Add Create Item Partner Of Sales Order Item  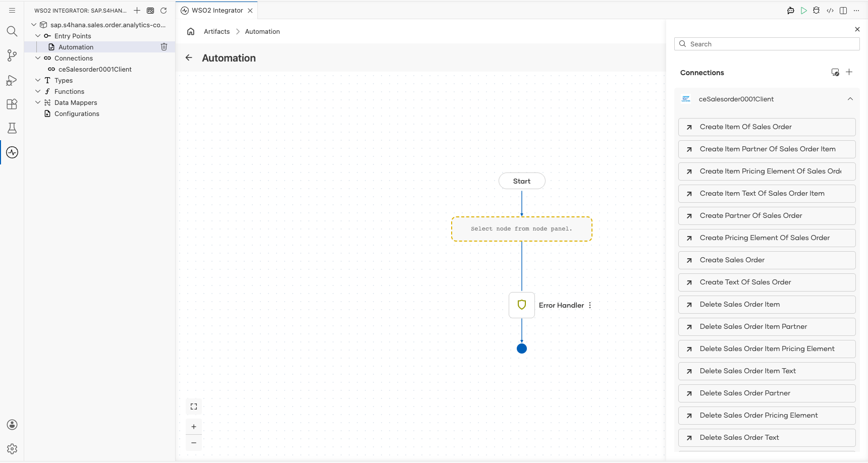click(767, 149)
